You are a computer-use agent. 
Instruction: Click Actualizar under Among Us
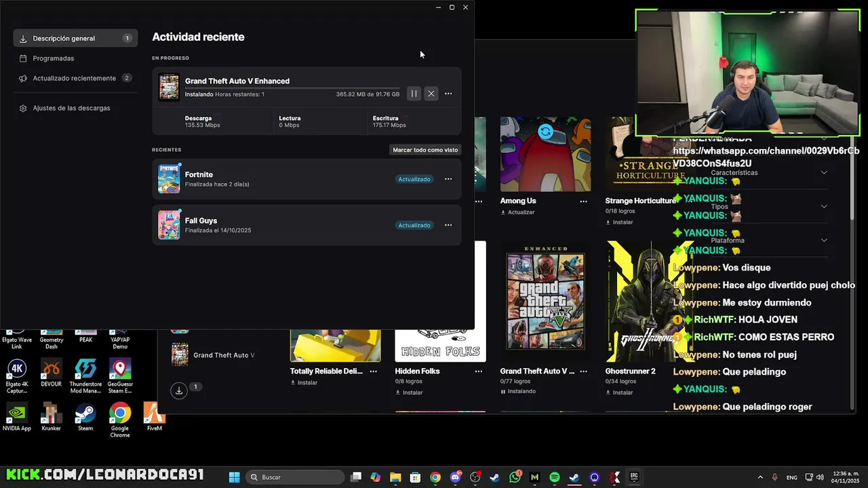[517, 212]
